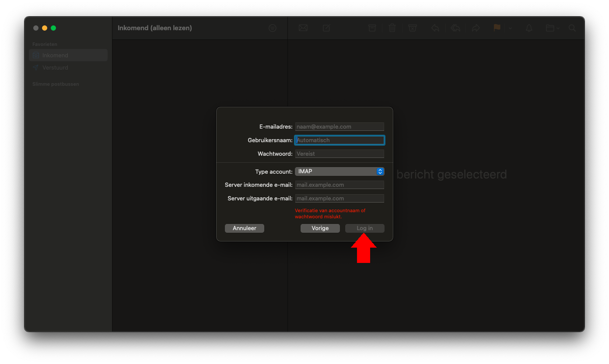Click the Flag icon in the toolbar
The width and height of the screenshot is (609, 364).
coord(497,28)
